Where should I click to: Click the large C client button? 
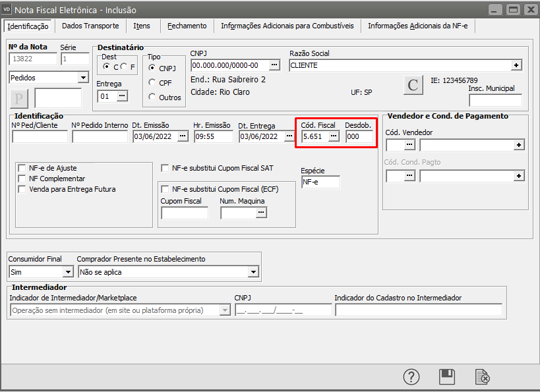tap(413, 85)
